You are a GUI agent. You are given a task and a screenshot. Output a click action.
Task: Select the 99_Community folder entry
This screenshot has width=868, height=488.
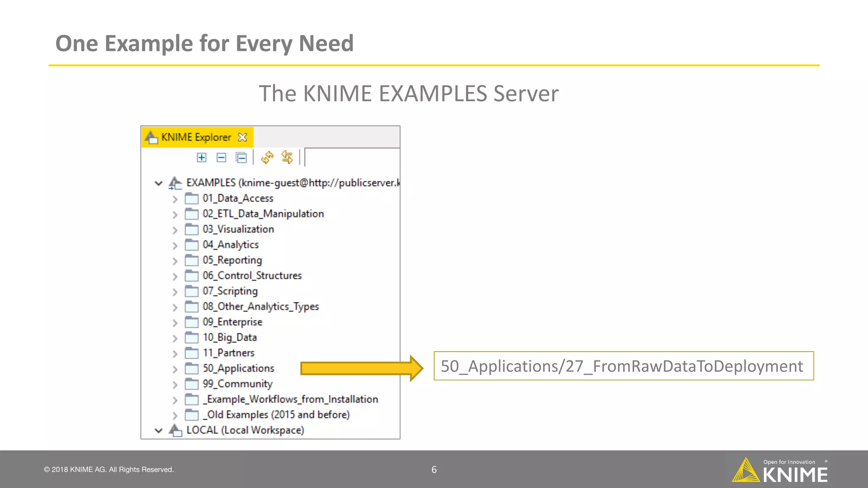click(x=237, y=384)
